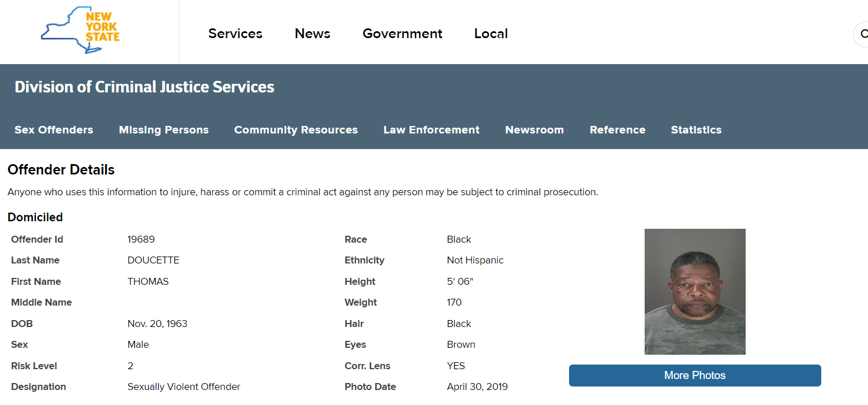Open the Sex Offenders tab

click(54, 130)
